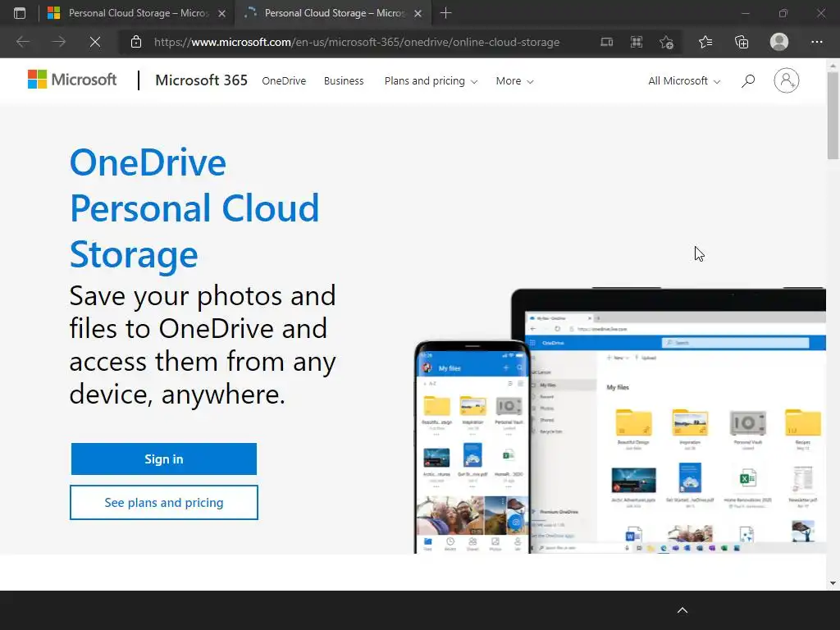Open the Microsoft 365 home link
Screen dimensions: 840x630
(x=202, y=80)
